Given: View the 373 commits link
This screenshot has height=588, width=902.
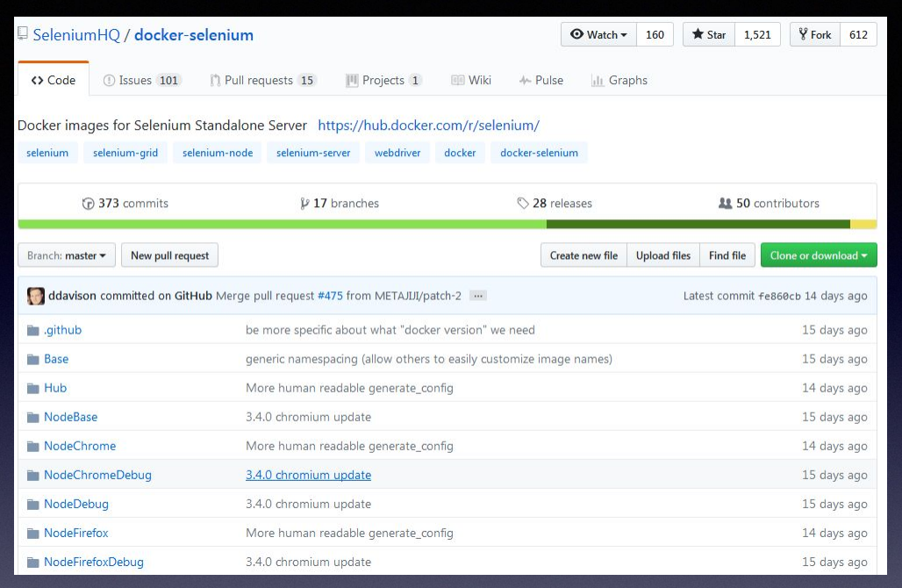Looking at the screenshot, I should (125, 203).
